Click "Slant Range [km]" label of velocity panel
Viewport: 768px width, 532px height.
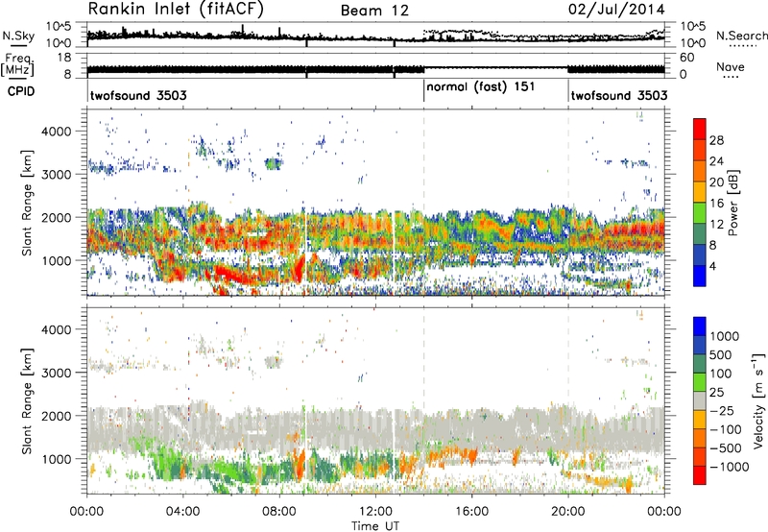pyautogui.click(x=27, y=400)
